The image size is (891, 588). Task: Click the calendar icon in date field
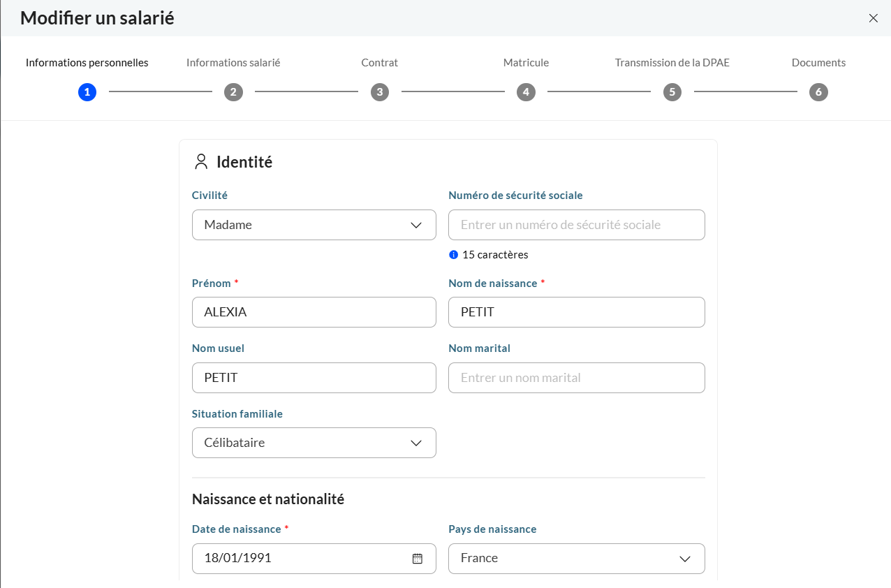tap(418, 559)
